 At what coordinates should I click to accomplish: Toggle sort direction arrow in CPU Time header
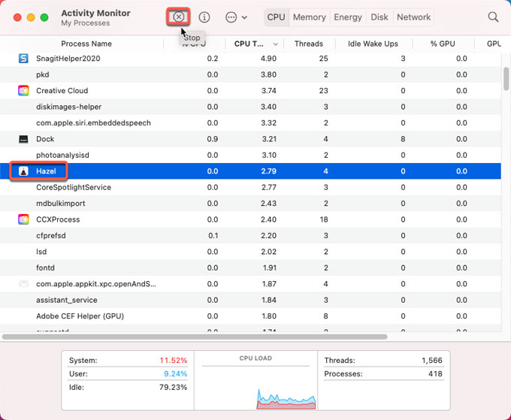[x=275, y=44]
